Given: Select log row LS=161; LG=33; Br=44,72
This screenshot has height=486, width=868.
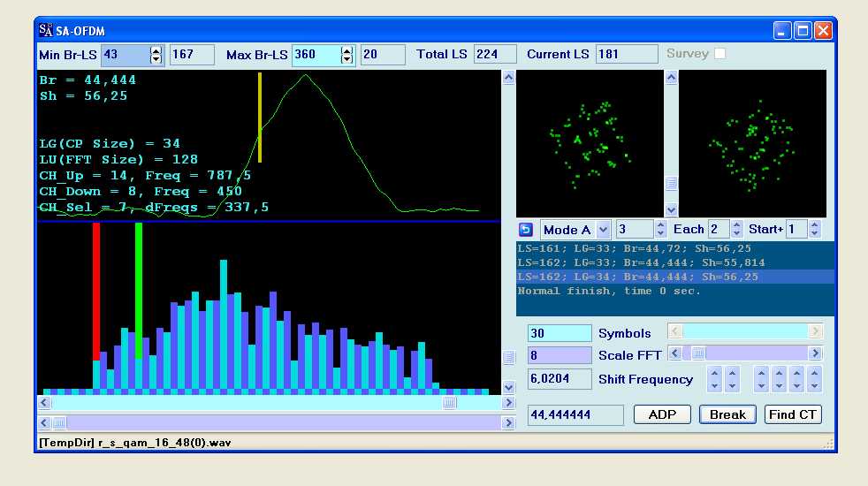Looking at the screenshot, I should (x=674, y=248).
